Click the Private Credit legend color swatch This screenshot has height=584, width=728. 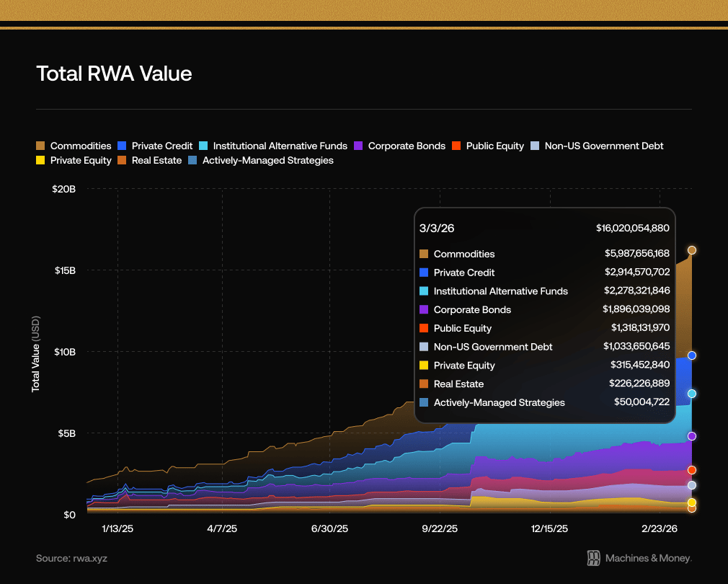(x=122, y=146)
